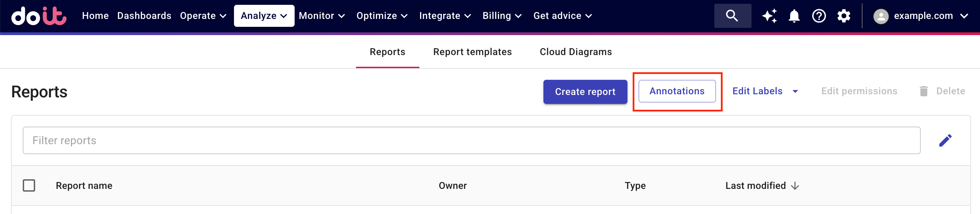Image resolution: width=980 pixels, height=214 pixels.
Task: Open the help question mark icon
Action: (x=819, y=16)
